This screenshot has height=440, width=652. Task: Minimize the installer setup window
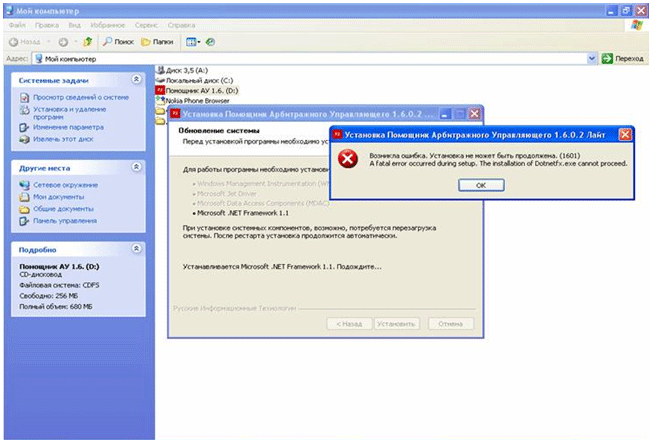click(445, 114)
